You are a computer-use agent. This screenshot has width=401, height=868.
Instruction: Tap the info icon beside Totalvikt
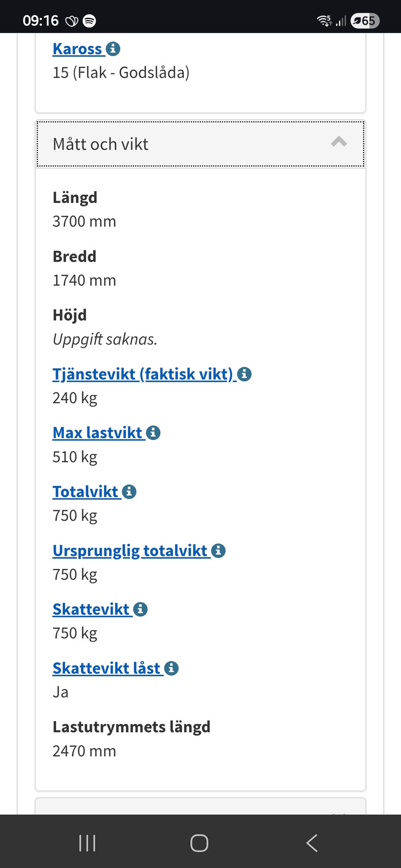pos(129,492)
